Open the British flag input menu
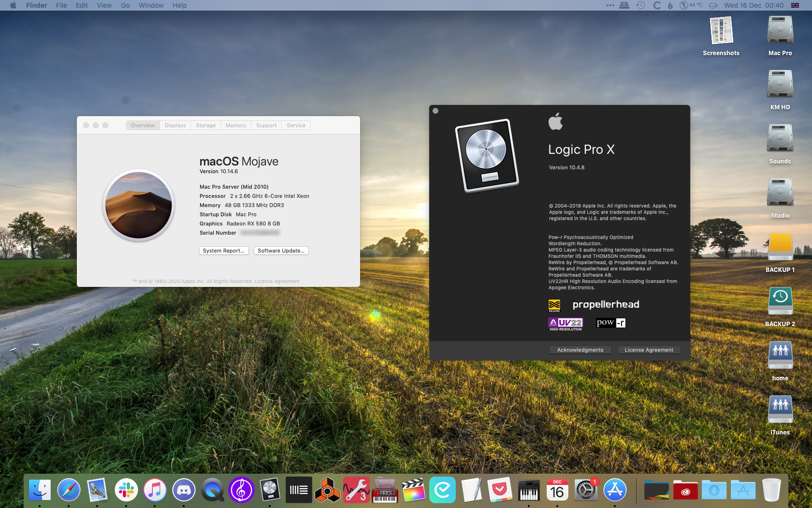This screenshot has width=812, height=508. [795, 5]
